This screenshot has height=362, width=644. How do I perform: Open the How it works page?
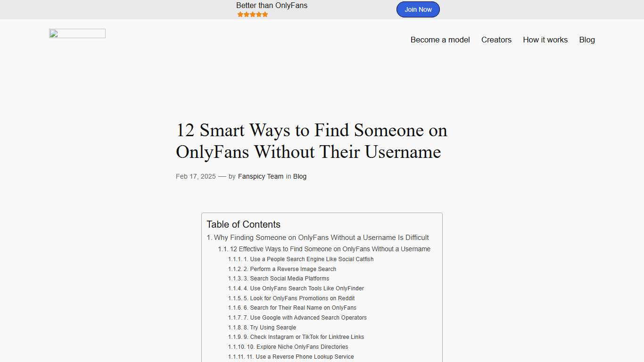(545, 40)
